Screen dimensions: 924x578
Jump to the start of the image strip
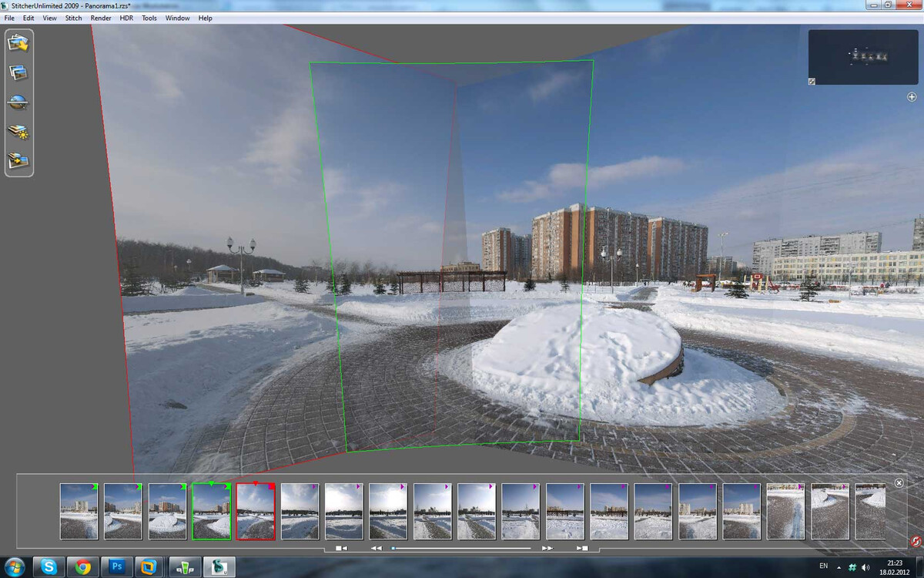click(342, 548)
